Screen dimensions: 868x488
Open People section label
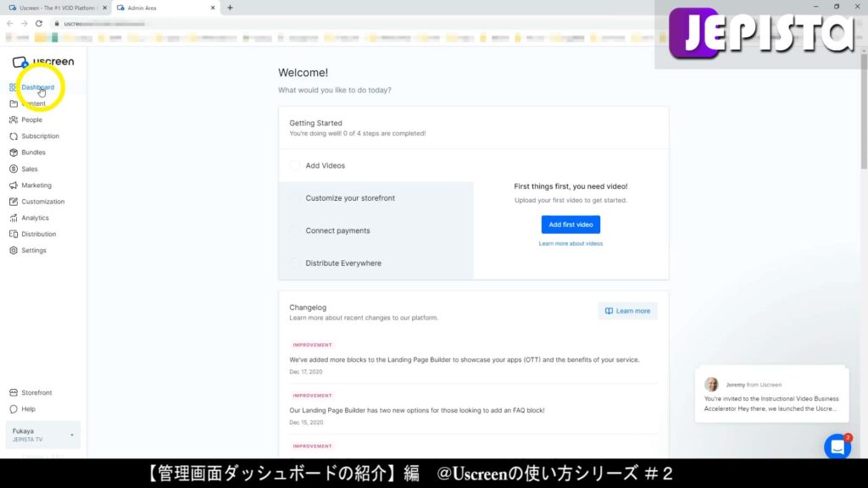tap(31, 120)
